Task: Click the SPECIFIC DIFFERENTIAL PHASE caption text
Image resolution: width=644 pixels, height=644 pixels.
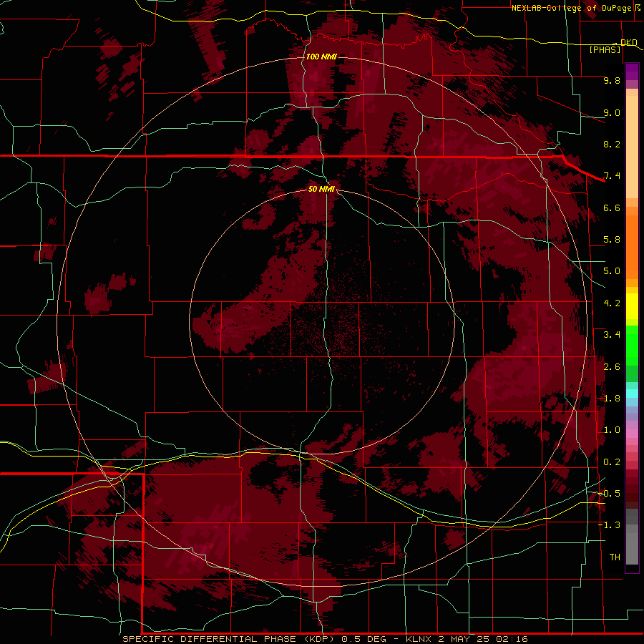Action: coord(210,639)
